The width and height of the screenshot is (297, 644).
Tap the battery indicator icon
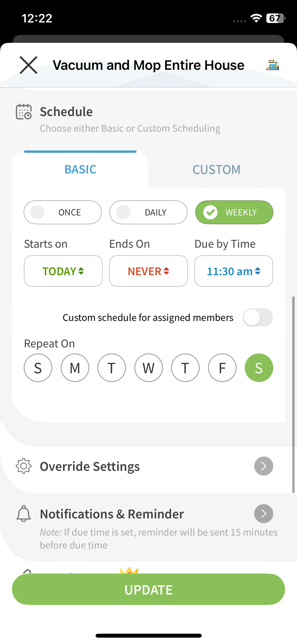point(276,18)
